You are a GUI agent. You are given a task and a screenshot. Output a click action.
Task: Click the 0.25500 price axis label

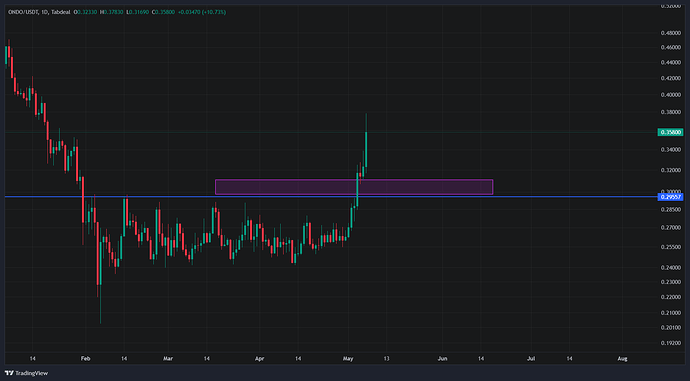coord(671,247)
